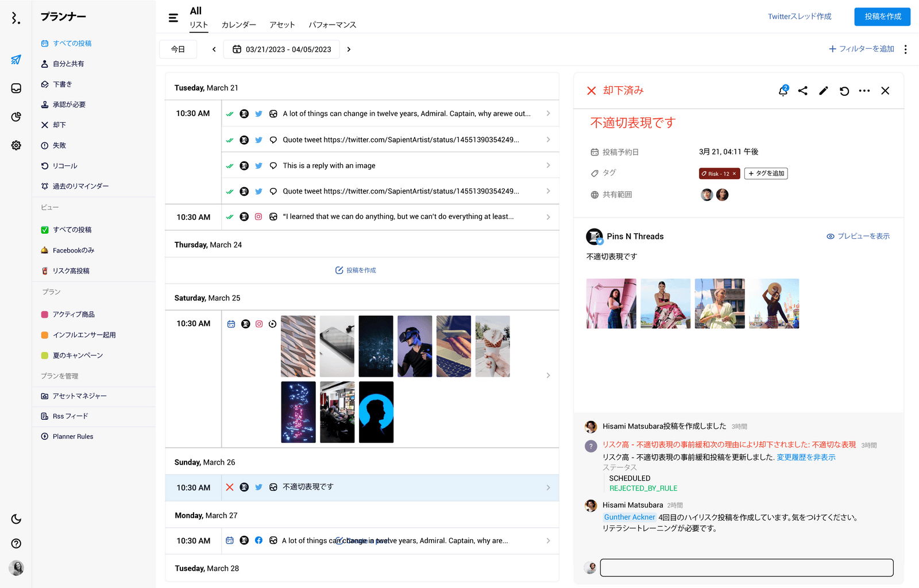Toggle the すべての投稿 view checkbox
919x588 pixels.
[x=45, y=230]
